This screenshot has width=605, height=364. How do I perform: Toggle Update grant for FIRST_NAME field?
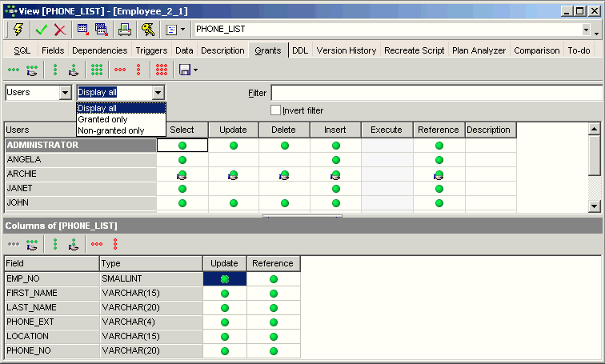pyautogui.click(x=225, y=294)
